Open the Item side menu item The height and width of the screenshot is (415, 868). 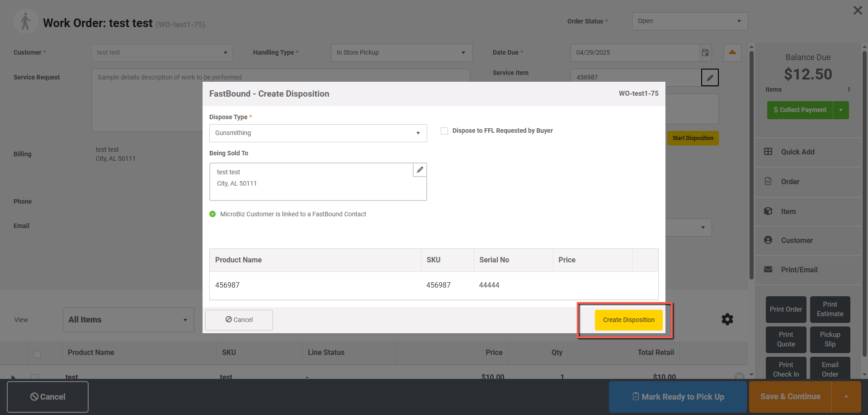(808, 211)
